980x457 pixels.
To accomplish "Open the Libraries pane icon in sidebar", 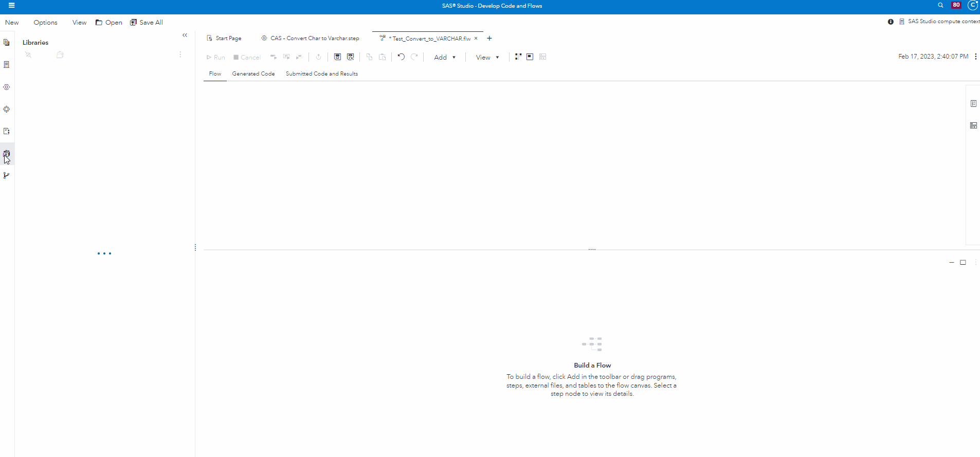I will (6, 154).
